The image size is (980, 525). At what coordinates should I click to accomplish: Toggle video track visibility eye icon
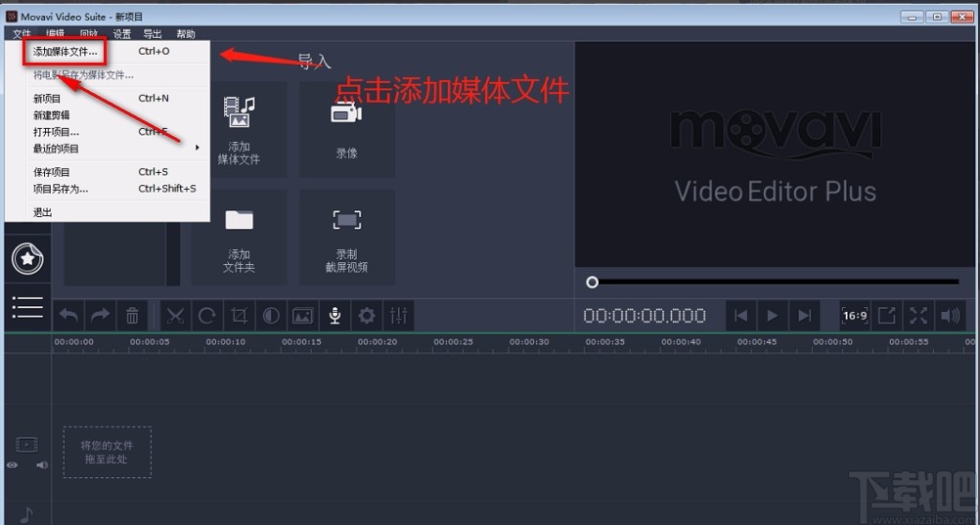[x=12, y=465]
